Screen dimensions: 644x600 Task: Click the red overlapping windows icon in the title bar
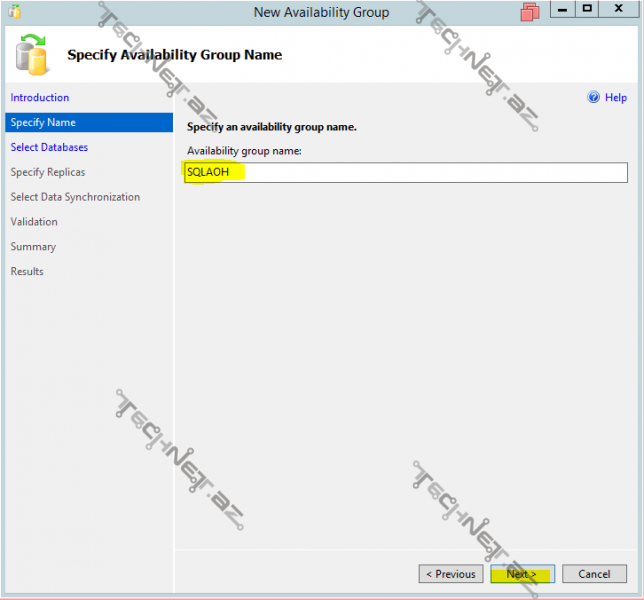530,12
